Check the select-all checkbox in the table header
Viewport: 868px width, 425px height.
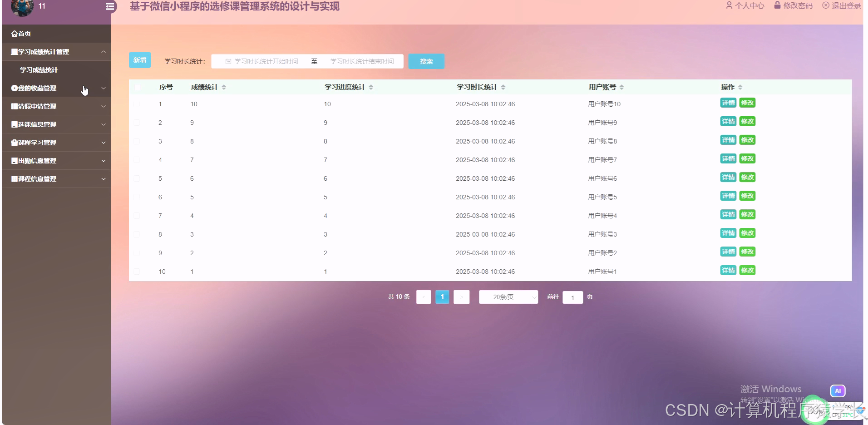138,87
